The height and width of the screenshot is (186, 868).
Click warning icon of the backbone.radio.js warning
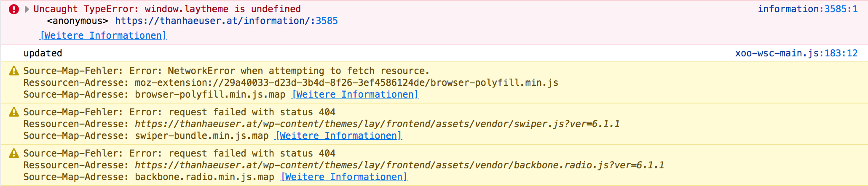(x=14, y=153)
